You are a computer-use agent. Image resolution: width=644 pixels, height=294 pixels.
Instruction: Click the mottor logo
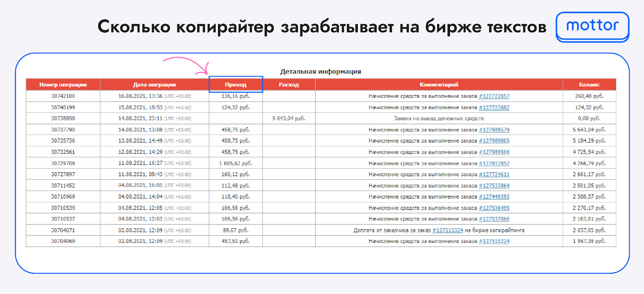[592, 26]
